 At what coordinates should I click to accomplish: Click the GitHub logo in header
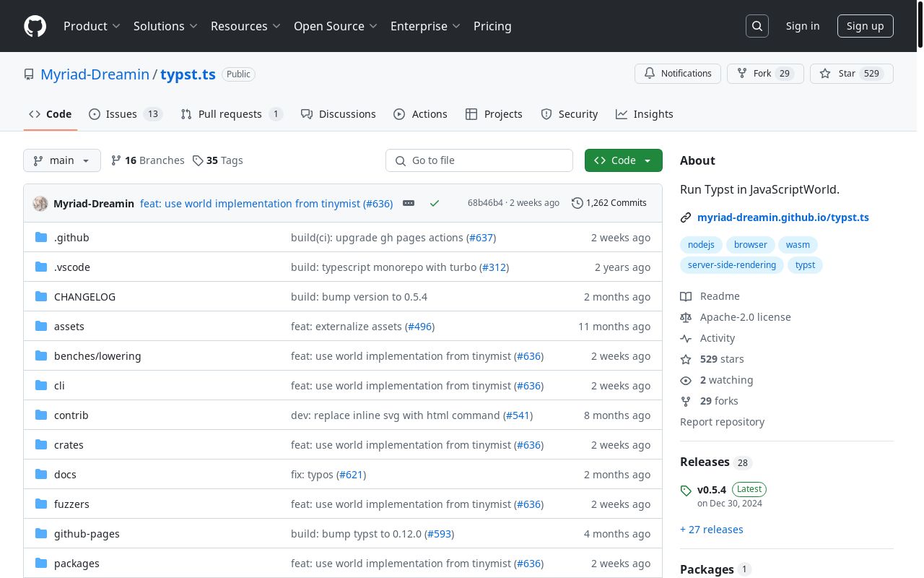tap(35, 26)
